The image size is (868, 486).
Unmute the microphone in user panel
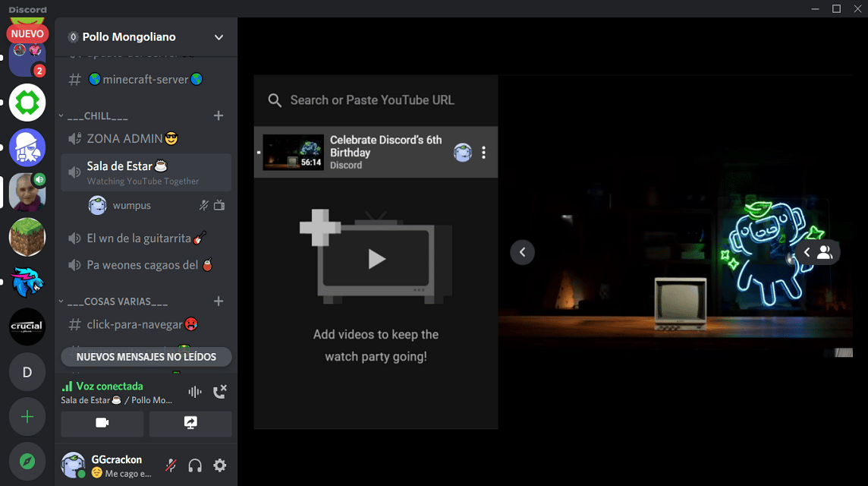171,465
